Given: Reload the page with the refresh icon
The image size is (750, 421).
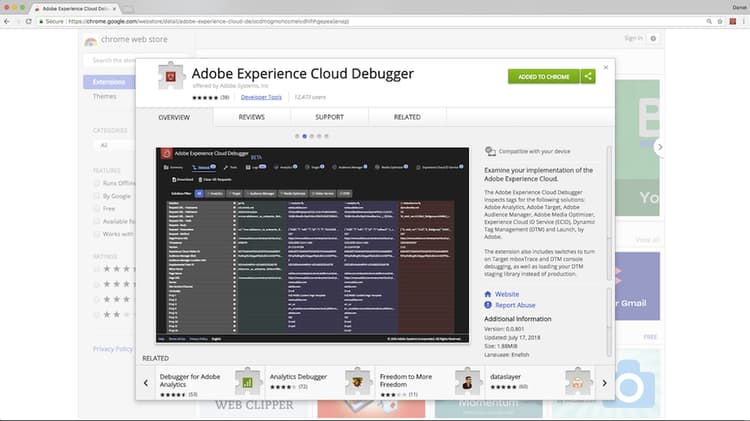Looking at the screenshot, I should coord(29,21).
